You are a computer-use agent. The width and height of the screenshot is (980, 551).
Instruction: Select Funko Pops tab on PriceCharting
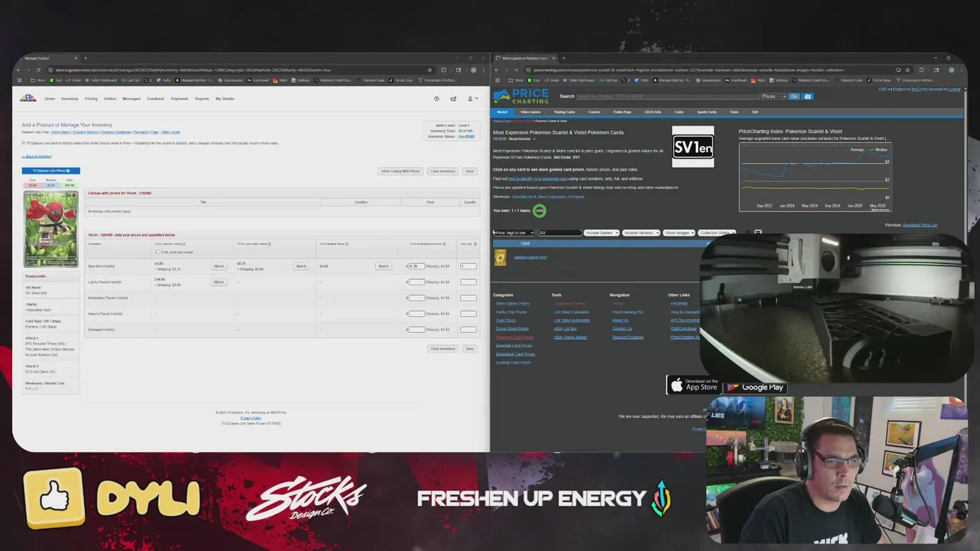pos(622,112)
